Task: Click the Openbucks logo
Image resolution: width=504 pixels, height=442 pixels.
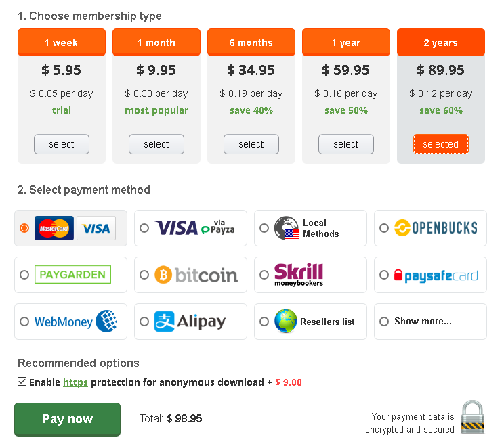Action: tap(436, 228)
